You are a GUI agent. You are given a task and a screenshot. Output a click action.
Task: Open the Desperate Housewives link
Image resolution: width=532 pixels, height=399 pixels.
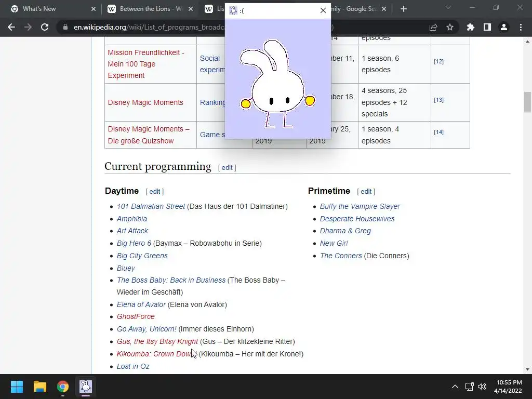tap(357, 219)
